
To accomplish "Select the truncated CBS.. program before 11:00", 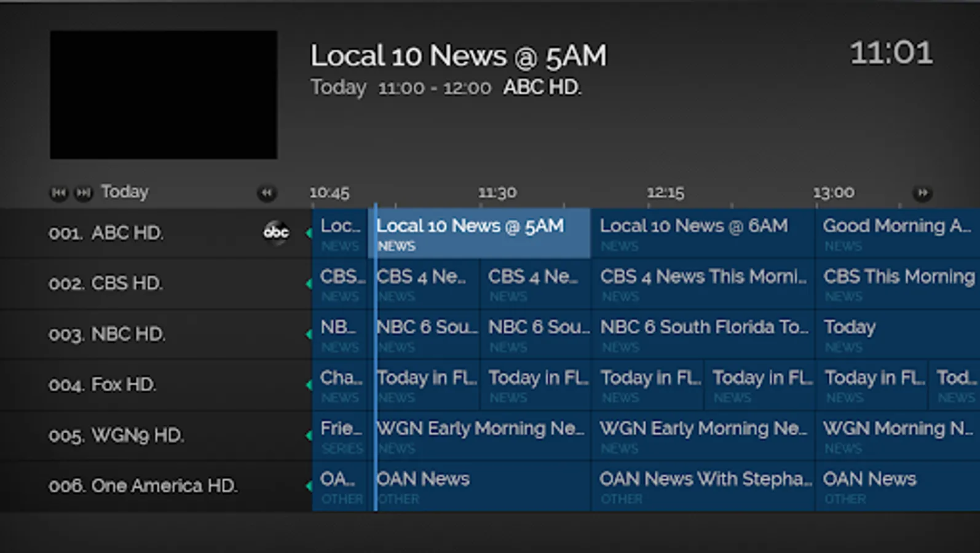I will click(340, 284).
